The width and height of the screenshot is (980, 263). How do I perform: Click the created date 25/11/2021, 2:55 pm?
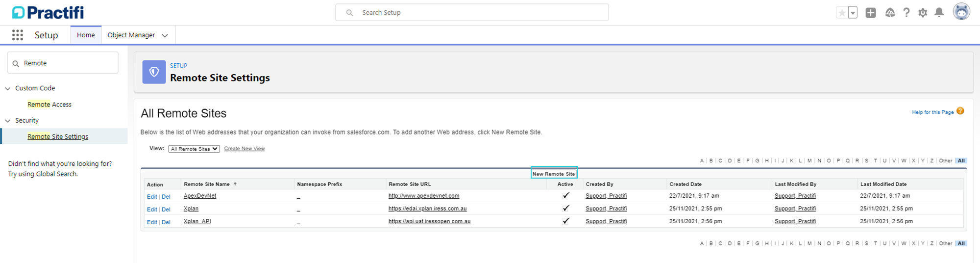[695, 209]
